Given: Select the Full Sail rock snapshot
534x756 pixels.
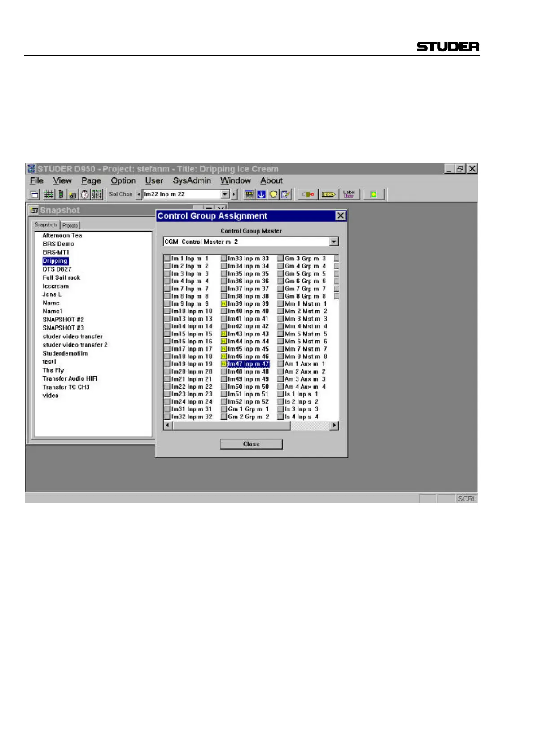Looking at the screenshot, I should point(61,278).
